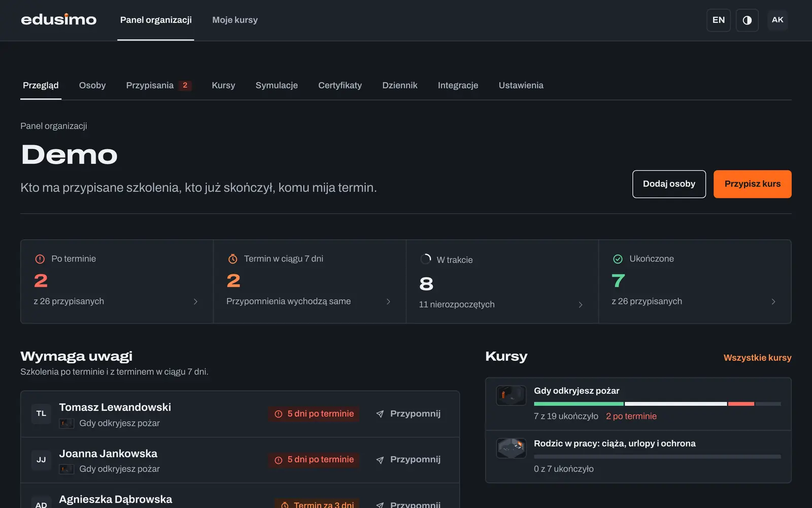The height and width of the screenshot is (508, 812).
Task: Click Przypomnij for Tomasz Lewandowski
Action: (409, 414)
